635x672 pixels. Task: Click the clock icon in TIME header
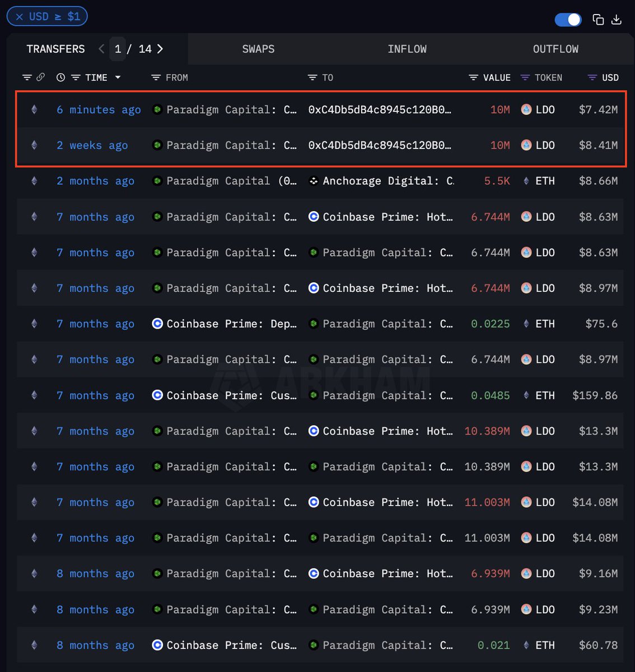[x=60, y=77]
